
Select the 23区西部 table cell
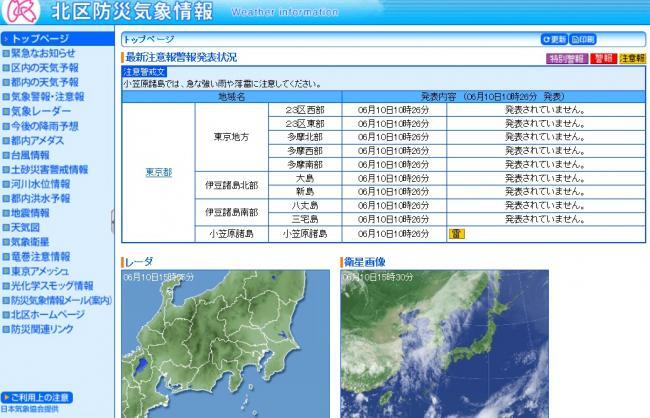click(305, 110)
